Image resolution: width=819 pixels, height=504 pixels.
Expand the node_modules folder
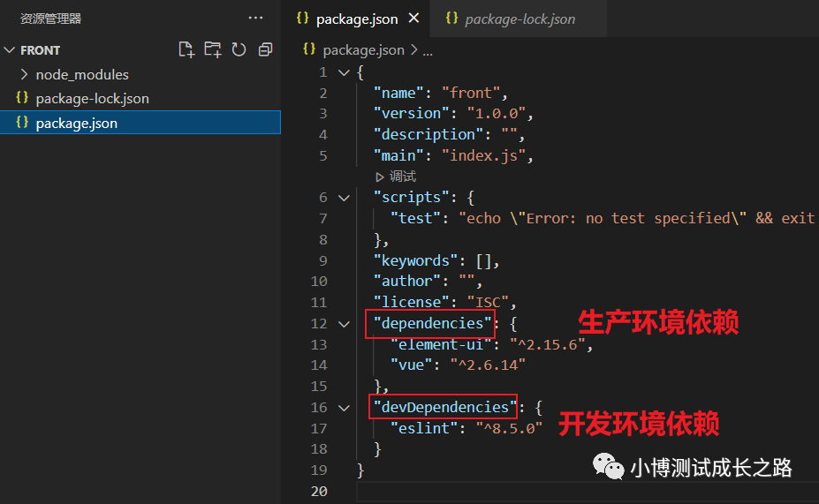click(x=24, y=74)
